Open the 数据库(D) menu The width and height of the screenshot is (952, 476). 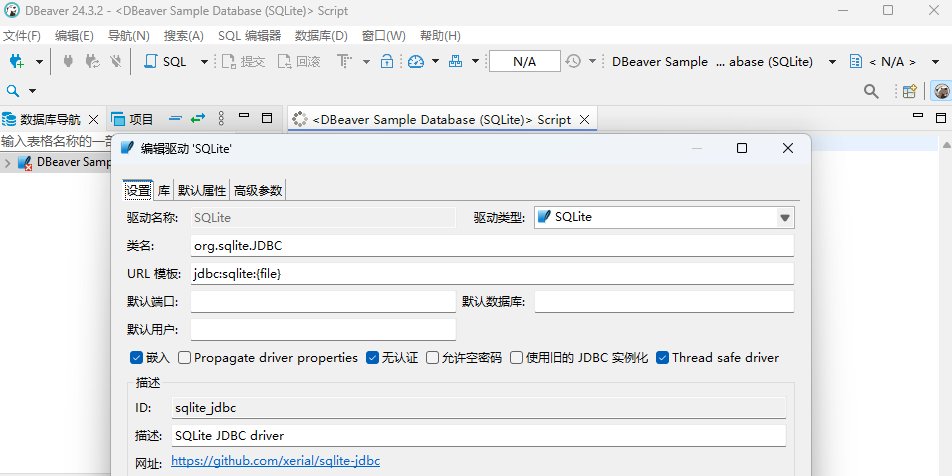(x=321, y=36)
